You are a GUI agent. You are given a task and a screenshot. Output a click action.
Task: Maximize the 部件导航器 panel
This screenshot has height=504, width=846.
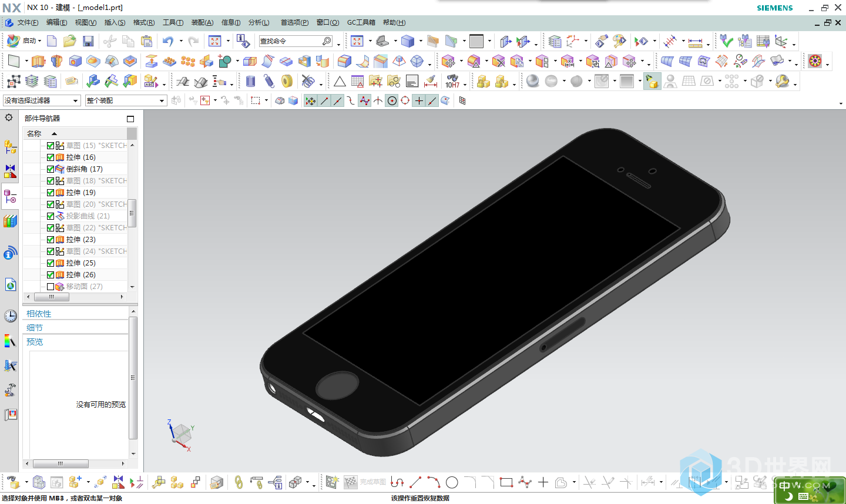coord(130,119)
